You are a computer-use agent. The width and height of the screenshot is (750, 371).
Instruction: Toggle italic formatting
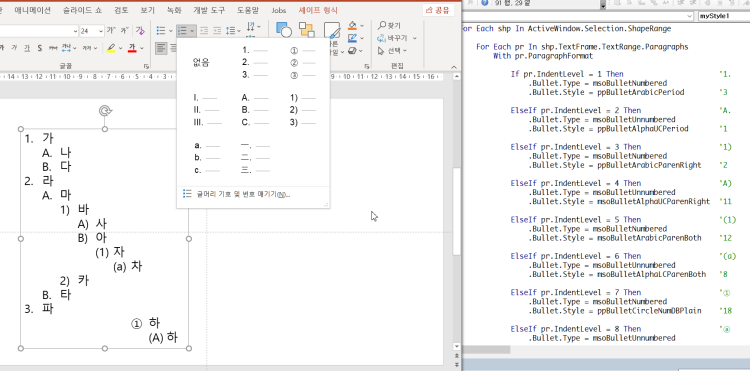[14, 48]
